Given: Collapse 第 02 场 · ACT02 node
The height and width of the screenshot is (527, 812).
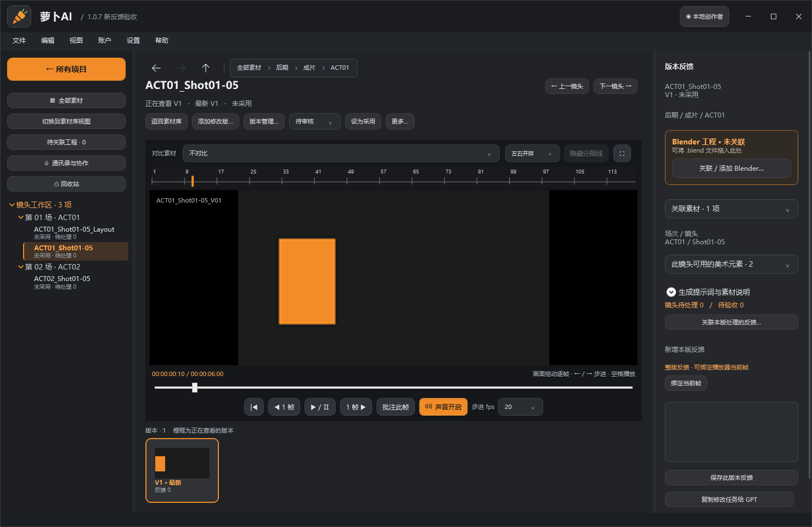Looking at the screenshot, I should [x=21, y=267].
